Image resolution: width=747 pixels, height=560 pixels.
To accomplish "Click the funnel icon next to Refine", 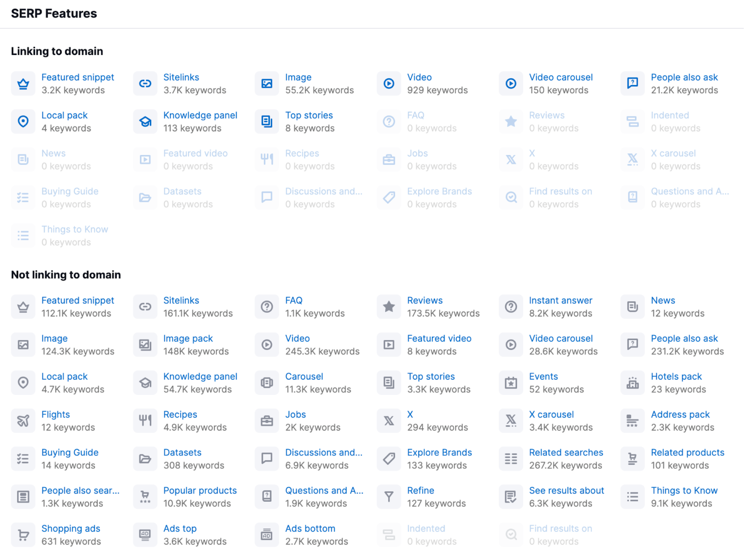I will coord(389,497).
